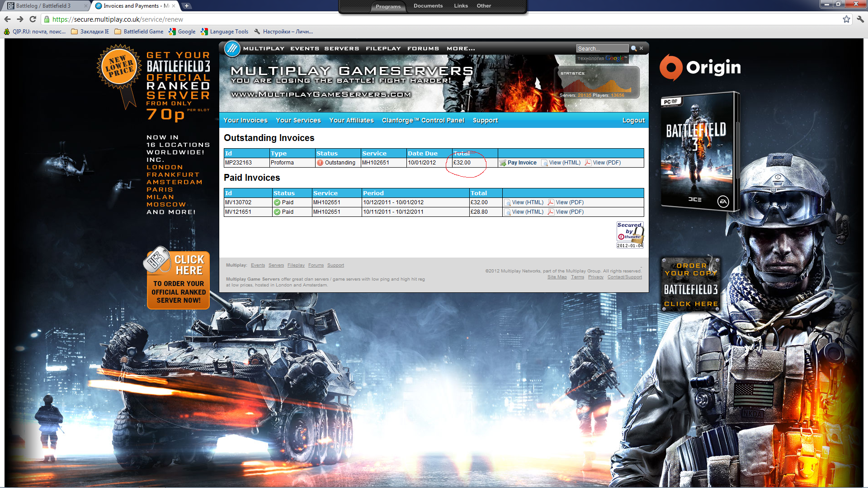868x488 pixels.
Task: Select Invoices and Payments browser tab
Action: pyautogui.click(x=136, y=6)
